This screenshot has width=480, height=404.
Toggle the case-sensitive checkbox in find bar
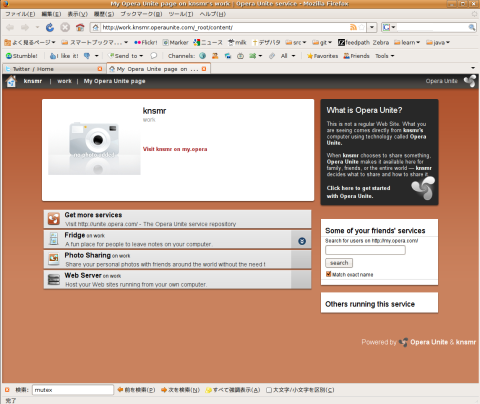[x=269, y=390]
